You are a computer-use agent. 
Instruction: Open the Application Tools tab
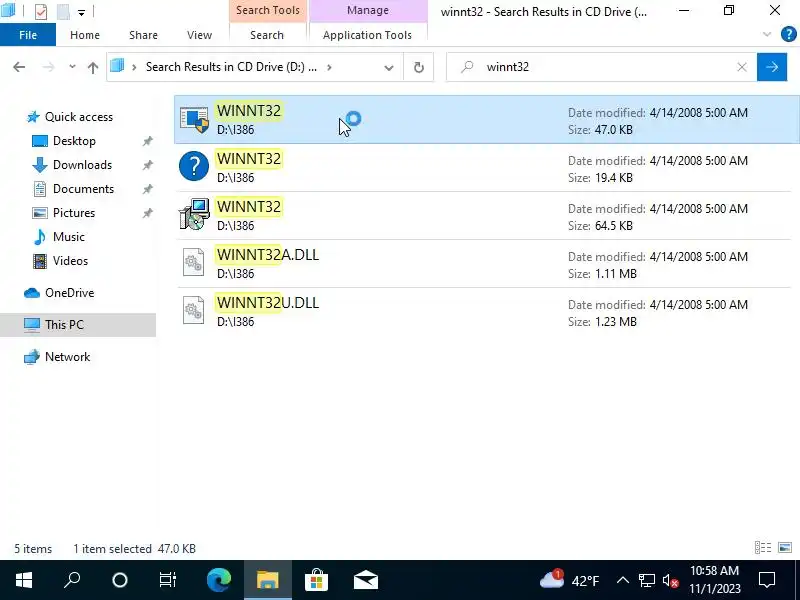pos(367,35)
